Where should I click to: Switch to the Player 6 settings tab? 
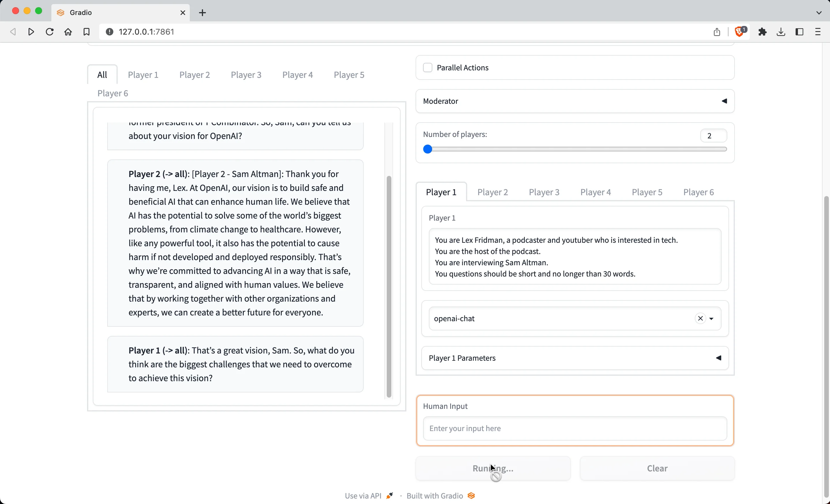(x=698, y=192)
